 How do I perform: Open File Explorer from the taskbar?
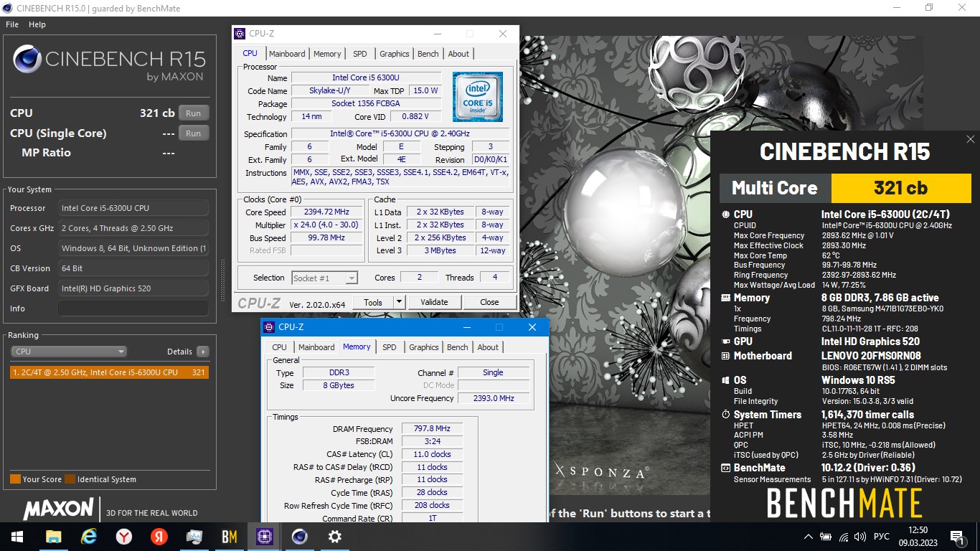point(53,537)
